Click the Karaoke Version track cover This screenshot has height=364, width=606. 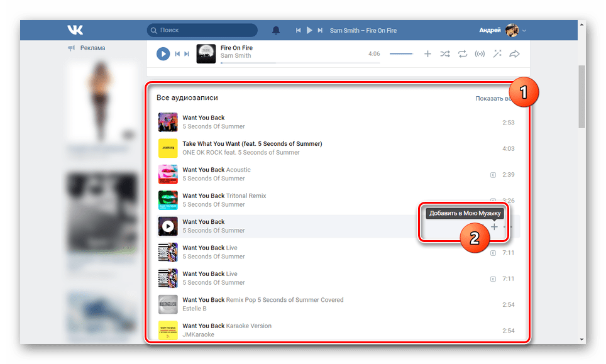click(168, 331)
